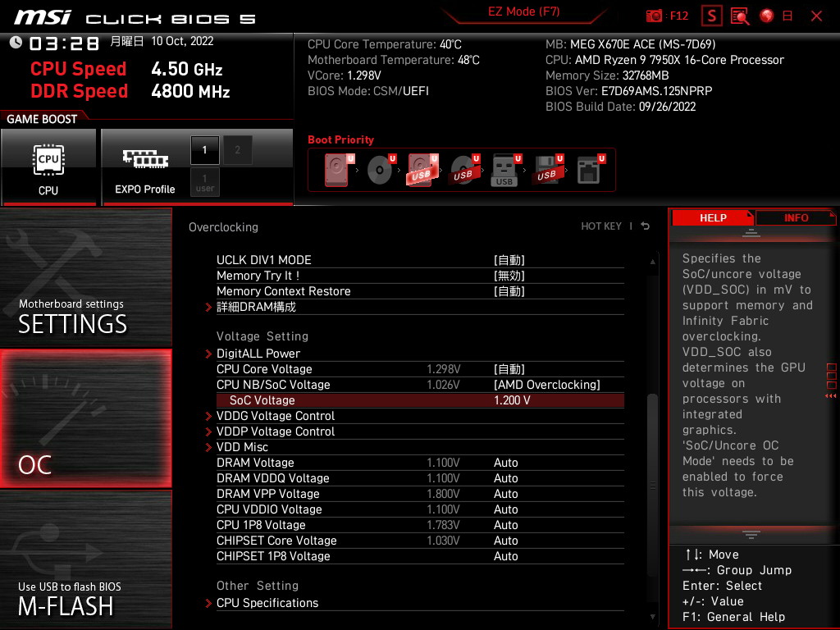Click the scrollbar down arrow in the settings list
This screenshot has width=840, height=630.
tap(652, 617)
